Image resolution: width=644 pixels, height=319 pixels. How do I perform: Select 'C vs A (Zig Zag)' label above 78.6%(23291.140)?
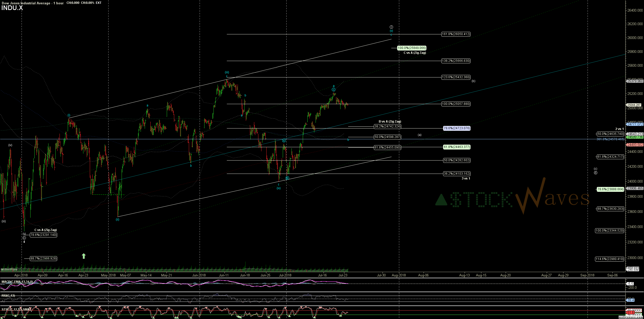point(46,230)
